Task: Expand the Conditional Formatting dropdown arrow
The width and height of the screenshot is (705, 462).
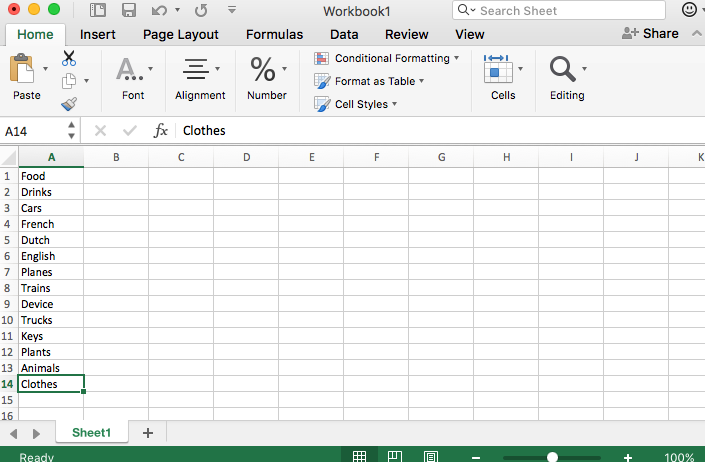Action: point(457,58)
